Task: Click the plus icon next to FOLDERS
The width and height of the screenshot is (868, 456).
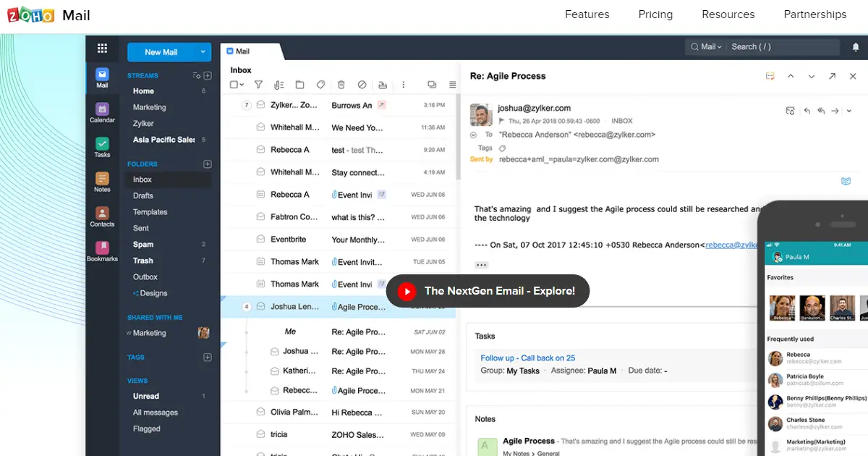Action: pyautogui.click(x=208, y=164)
